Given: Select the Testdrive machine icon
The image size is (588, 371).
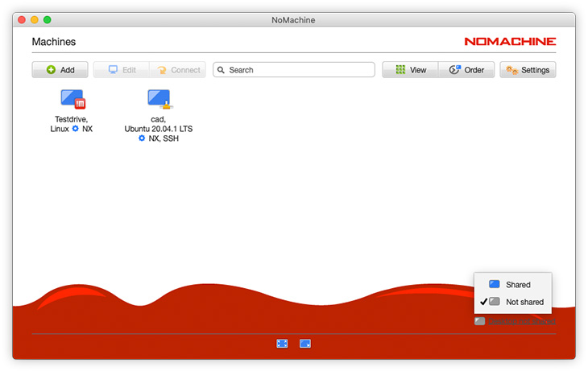Looking at the screenshot, I should (x=72, y=100).
